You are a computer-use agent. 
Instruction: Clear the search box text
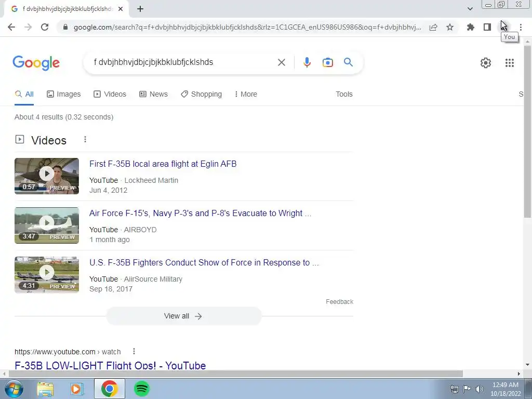click(x=281, y=62)
